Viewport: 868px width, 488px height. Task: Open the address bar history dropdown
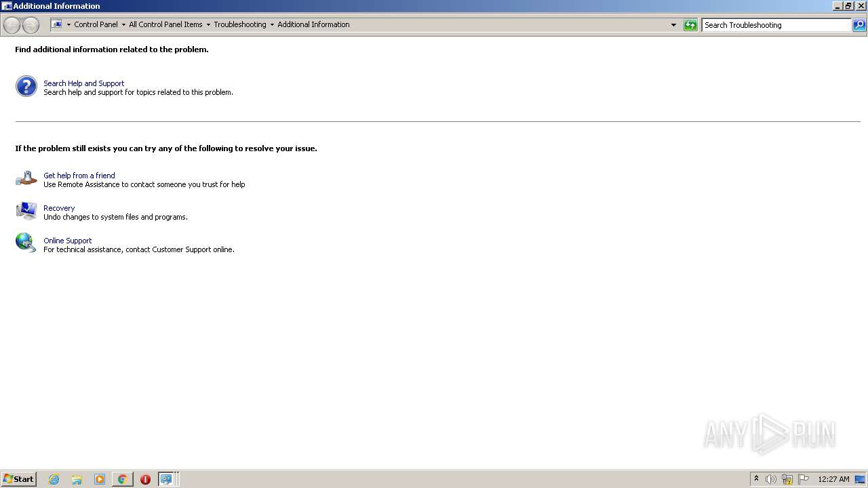[x=673, y=25]
